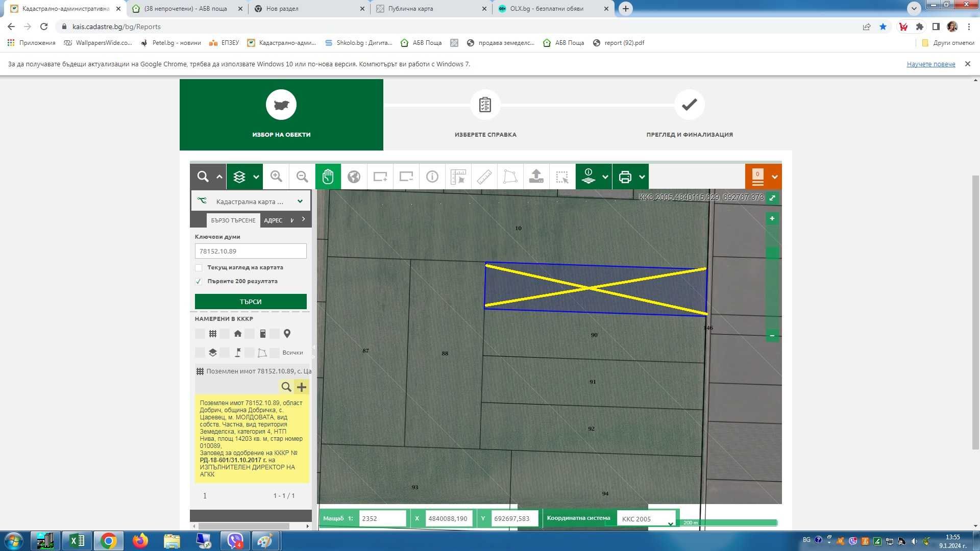
Task: Select the info identify tool
Action: pyautogui.click(x=432, y=177)
